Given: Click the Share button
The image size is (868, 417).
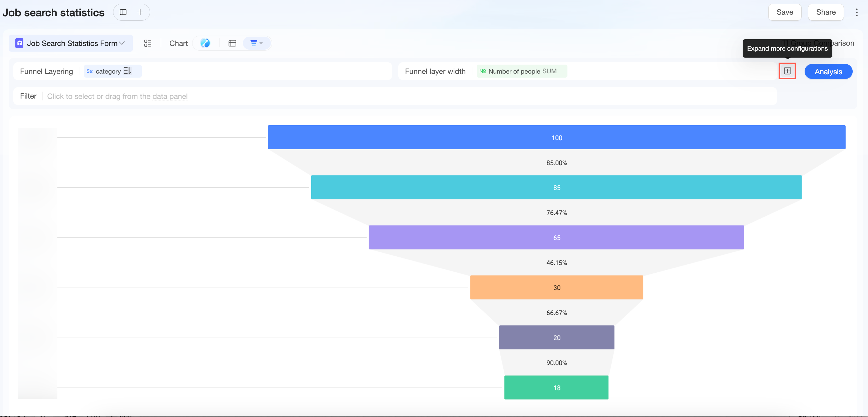Looking at the screenshot, I should (x=826, y=12).
